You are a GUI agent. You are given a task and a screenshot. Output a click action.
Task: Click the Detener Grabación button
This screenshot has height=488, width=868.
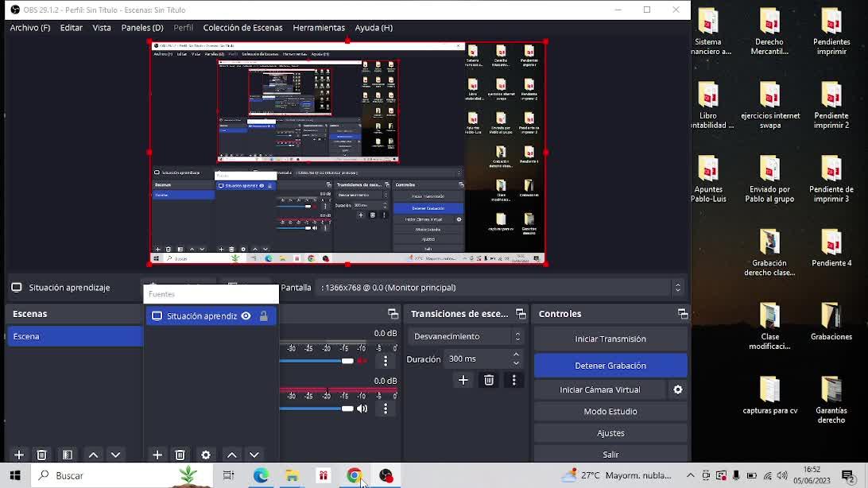(610, 366)
